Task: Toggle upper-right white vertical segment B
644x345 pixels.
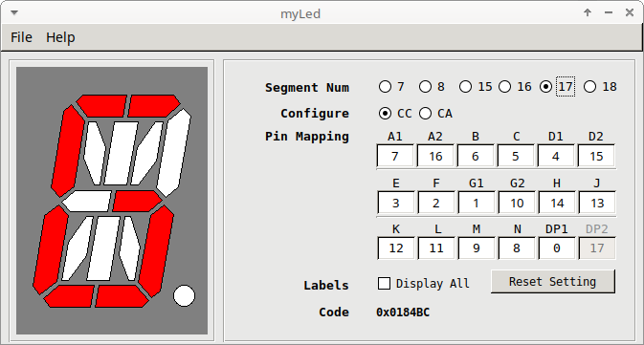Action: (174, 153)
